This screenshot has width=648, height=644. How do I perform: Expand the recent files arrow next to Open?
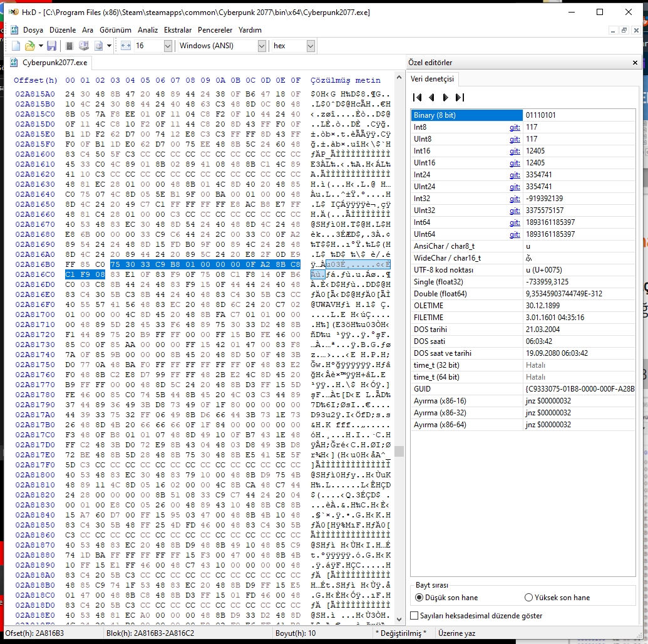[x=41, y=46]
